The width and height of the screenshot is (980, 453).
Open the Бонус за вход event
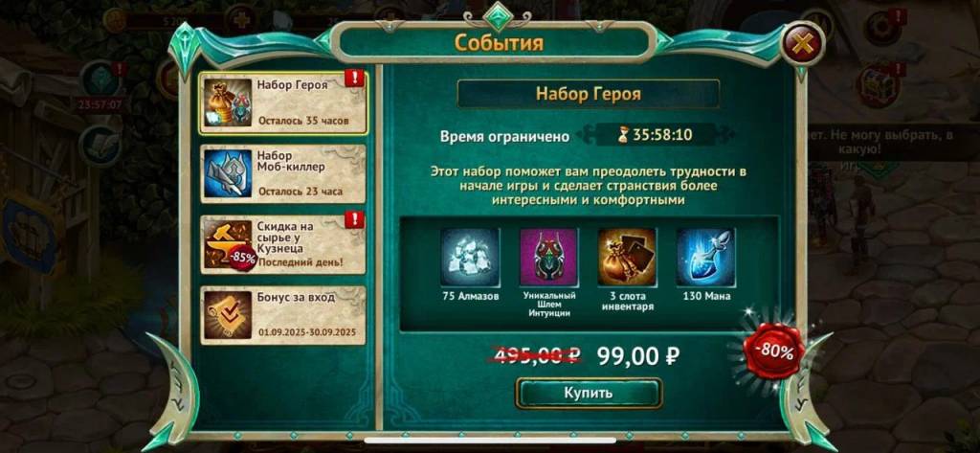pos(283,315)
